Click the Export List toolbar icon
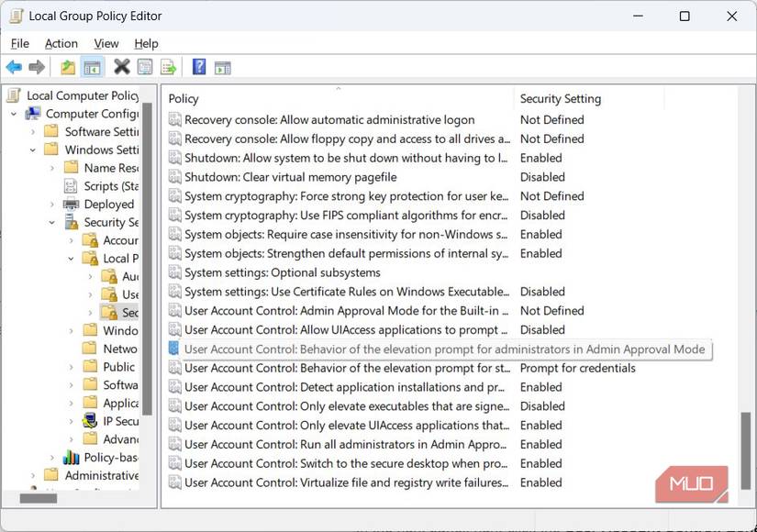The width and height of the screenshot is (757, 532). (x=168, y=66)
